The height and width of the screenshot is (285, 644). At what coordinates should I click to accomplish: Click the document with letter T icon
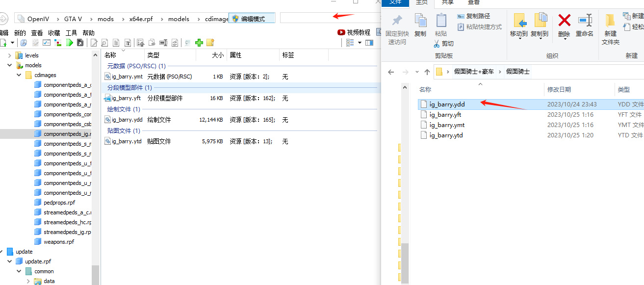128,43
